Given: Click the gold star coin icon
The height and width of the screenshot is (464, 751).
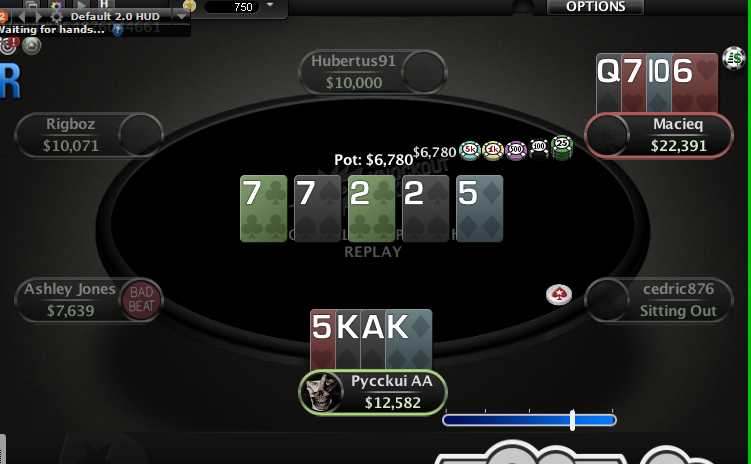Looking at the screenshot, I should (189, 5).
